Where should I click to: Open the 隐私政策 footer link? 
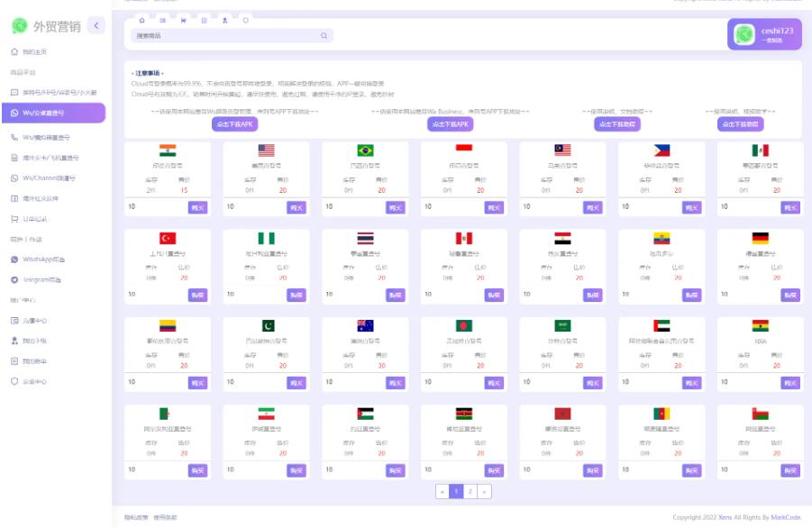tap(133, 517)
